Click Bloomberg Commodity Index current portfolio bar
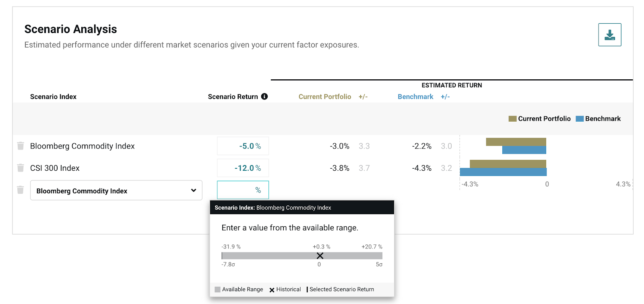The width and height of the screenshot is (644, 304). click(x=516, y=142)
